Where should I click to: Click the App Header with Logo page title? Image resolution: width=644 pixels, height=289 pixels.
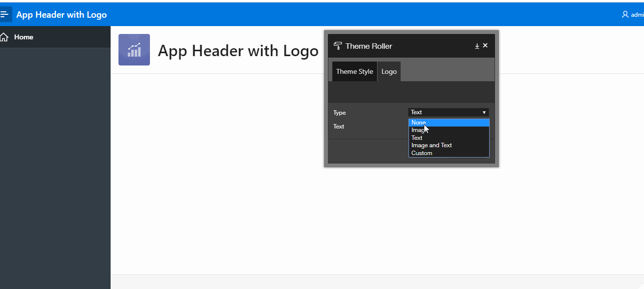238,50
